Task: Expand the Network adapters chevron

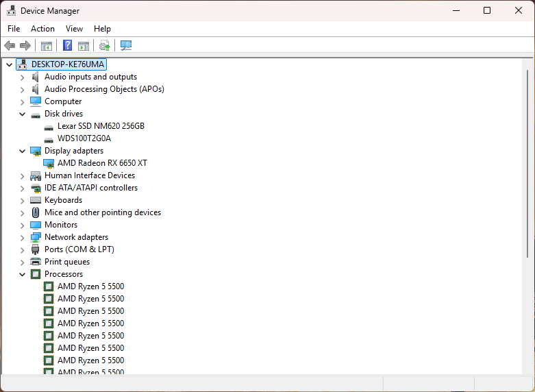Action: pos(22,238)
